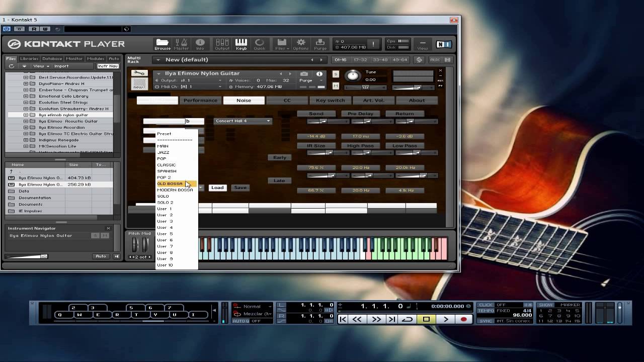Choose the JAZZ preset
644x362 pixels.
tap(163, 152)
